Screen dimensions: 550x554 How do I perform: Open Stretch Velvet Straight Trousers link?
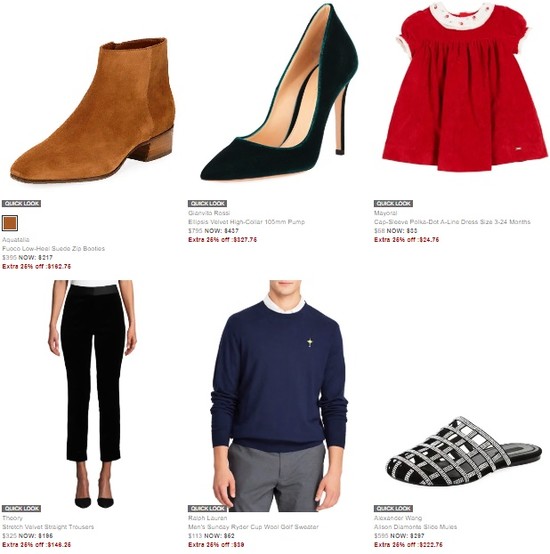[x=48, y=527]
